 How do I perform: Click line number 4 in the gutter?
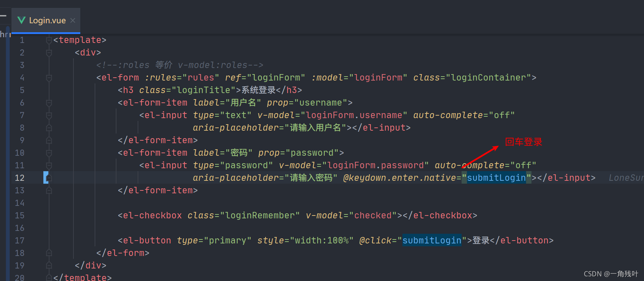[x=22, y=78]
